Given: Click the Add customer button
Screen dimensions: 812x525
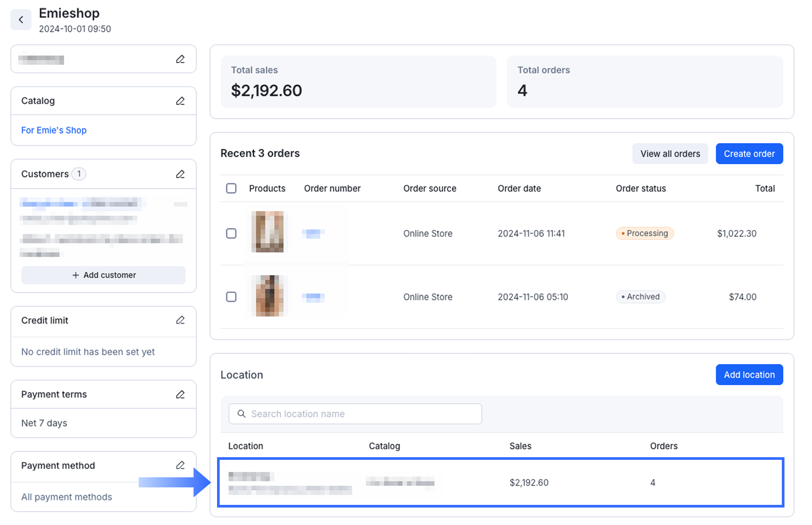Looking at the screenshot, I should point(104,275).
